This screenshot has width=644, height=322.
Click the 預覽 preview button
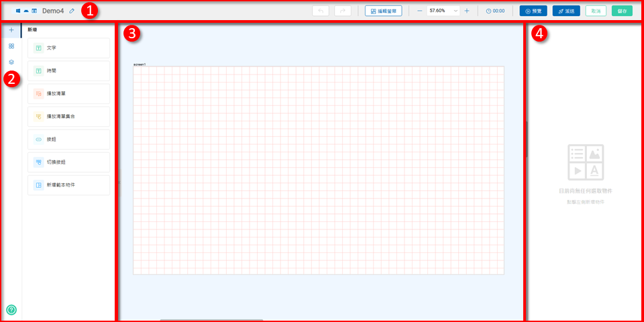(x=533, y=11)
